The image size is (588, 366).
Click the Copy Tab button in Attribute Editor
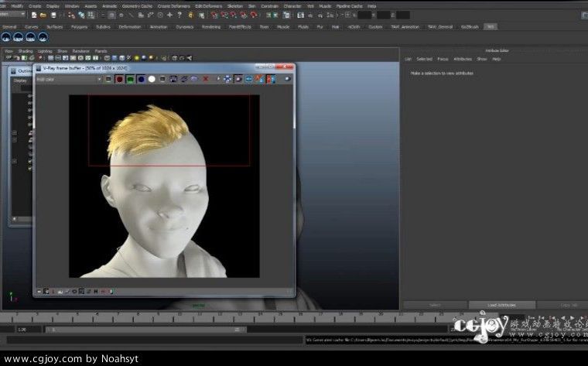562,305
